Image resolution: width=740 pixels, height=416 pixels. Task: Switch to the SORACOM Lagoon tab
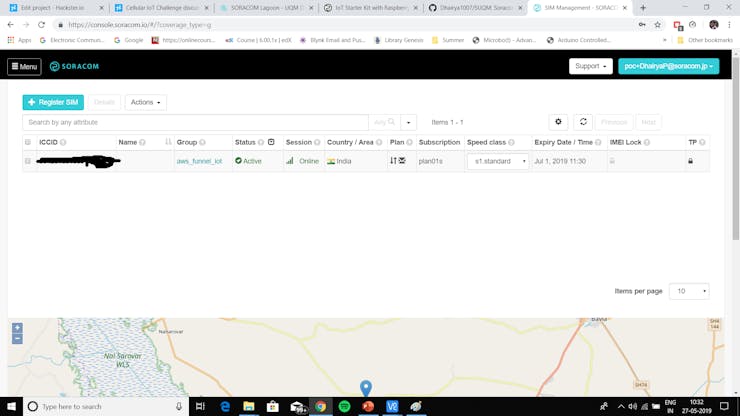(267, 8)
